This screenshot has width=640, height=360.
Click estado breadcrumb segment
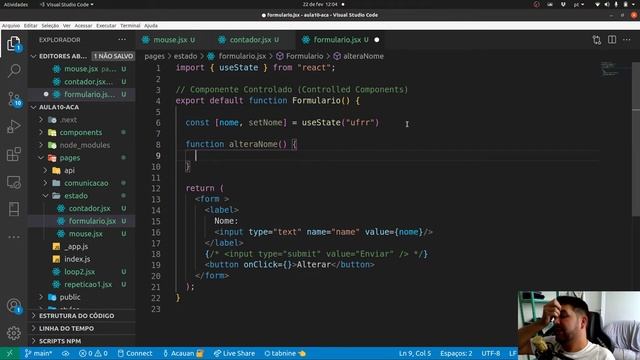coord(185,56)
